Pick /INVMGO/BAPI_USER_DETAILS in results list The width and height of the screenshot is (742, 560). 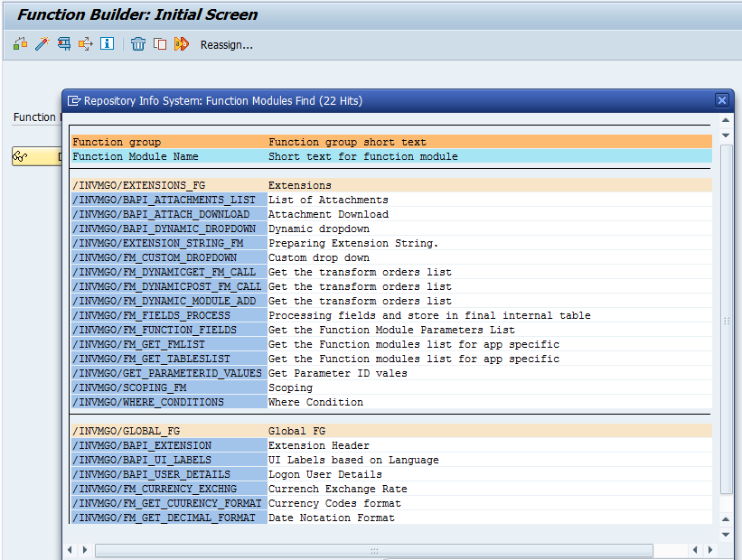point(151,474)
